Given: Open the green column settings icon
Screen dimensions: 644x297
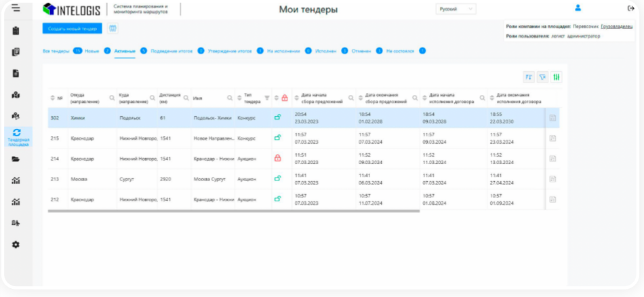Looking at the screenshot, I should click(x=557, y=77).
